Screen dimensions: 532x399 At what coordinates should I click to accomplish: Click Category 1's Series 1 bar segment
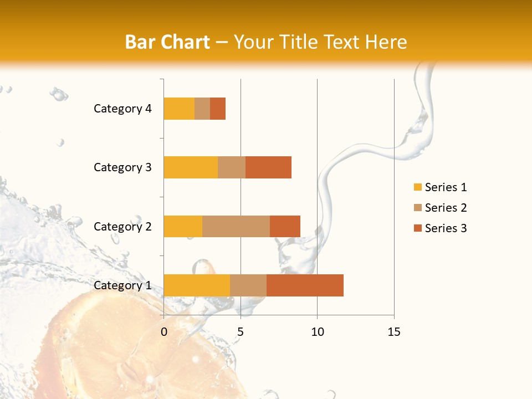click(x=197, y=285)
